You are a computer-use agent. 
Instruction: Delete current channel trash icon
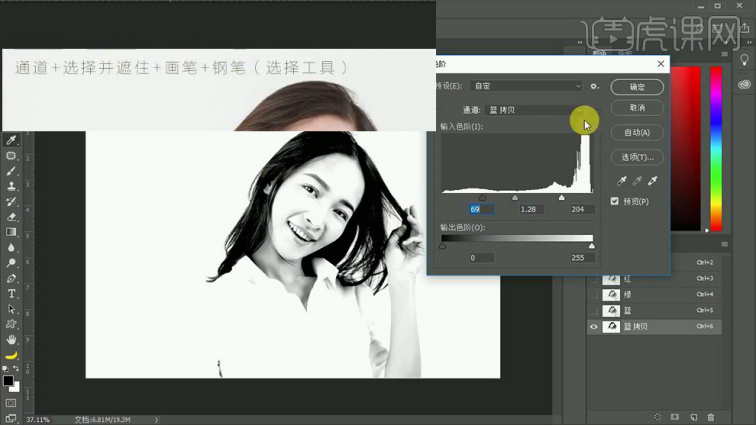coord(711,417)
